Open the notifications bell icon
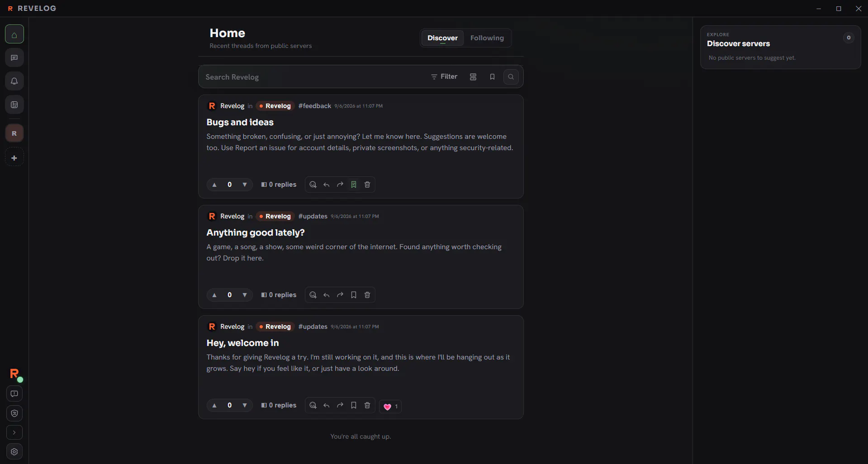868x464 pixels. [x=14, y=81]
